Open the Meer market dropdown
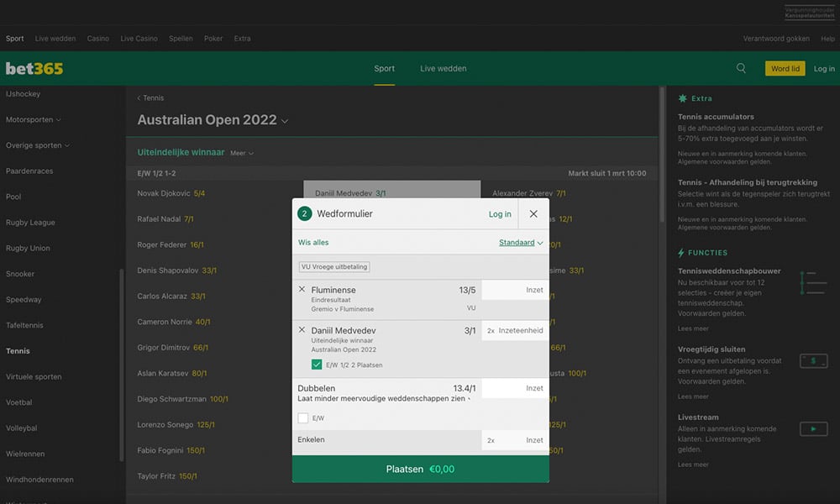 (x=242, y=153)
